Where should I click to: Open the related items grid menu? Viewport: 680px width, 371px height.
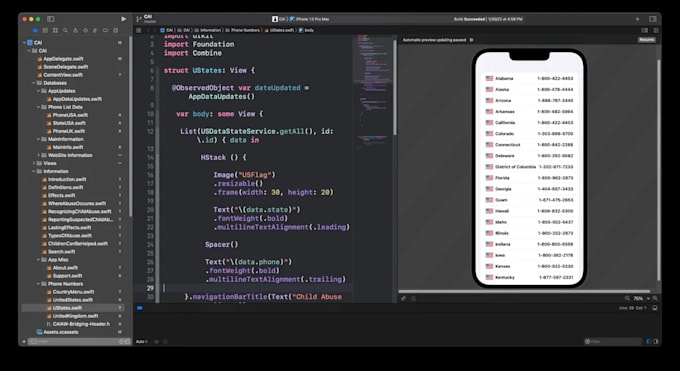point(138,30)
